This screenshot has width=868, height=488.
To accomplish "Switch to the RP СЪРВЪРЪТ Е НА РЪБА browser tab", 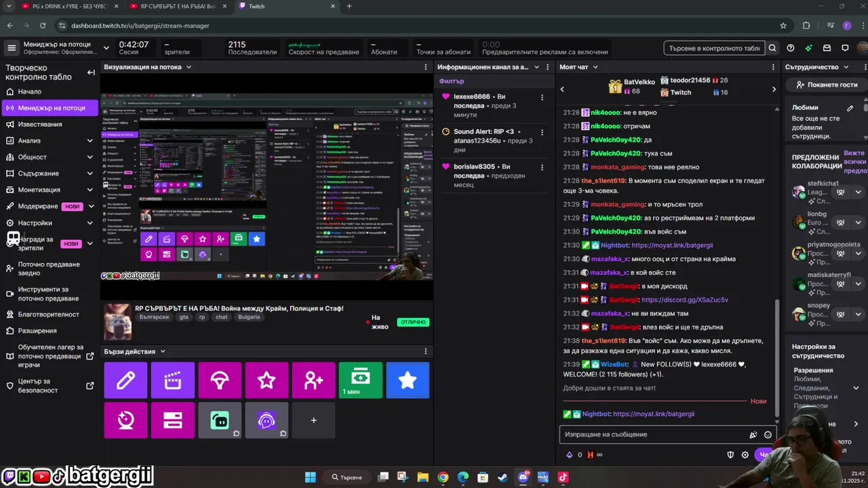I will 178,6.
